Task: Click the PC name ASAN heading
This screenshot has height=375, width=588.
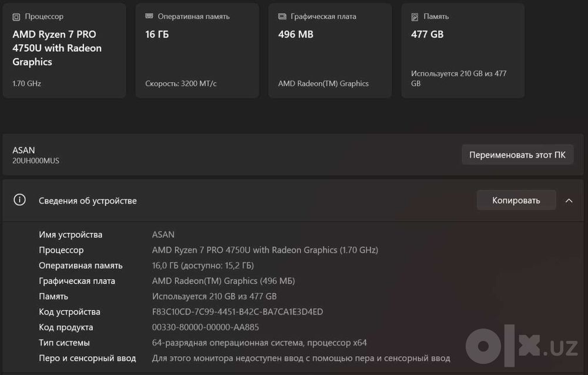Action: [24, 150]
